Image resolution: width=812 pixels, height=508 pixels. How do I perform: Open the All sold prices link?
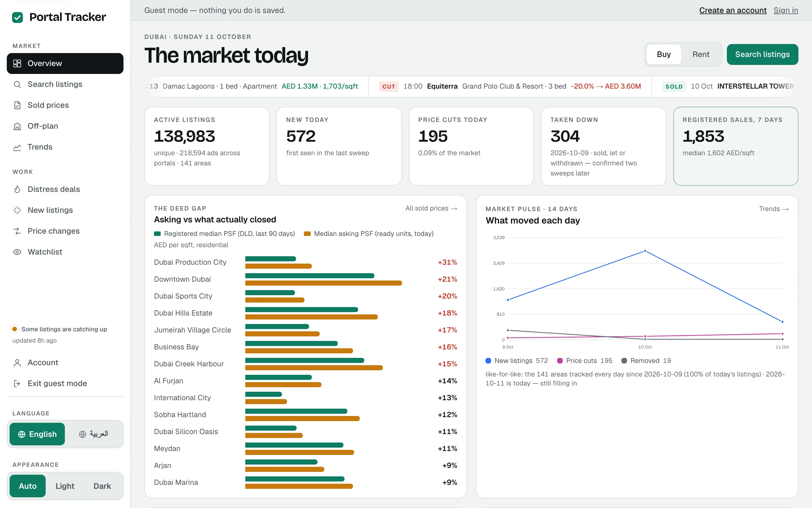pyautogui.click(x=431, y=208)
